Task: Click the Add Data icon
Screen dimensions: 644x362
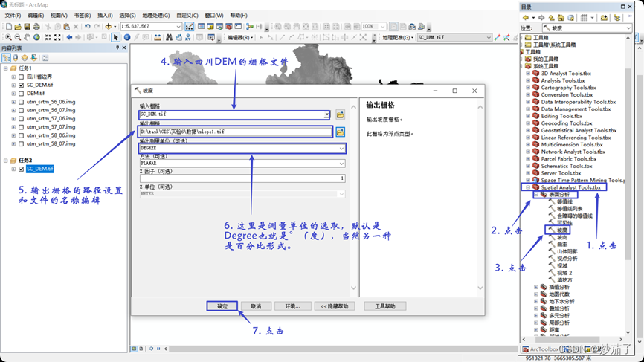Action: 108,26
